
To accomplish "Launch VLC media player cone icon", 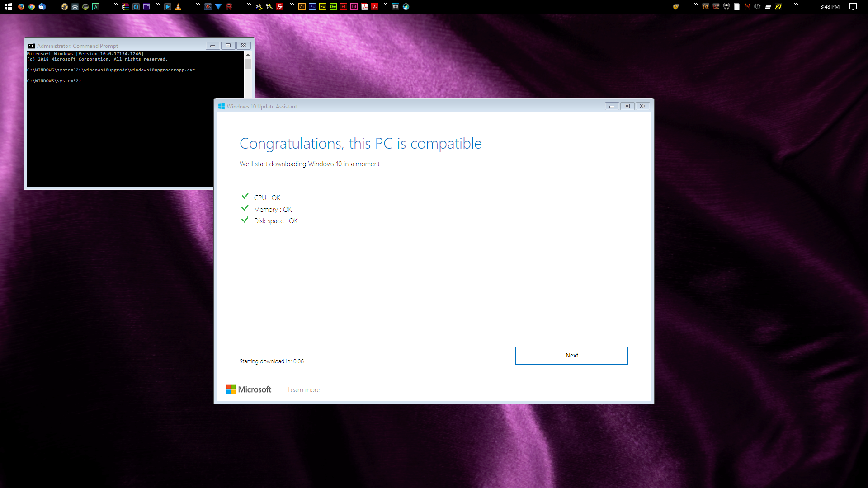I will click(x=178, y=7).
